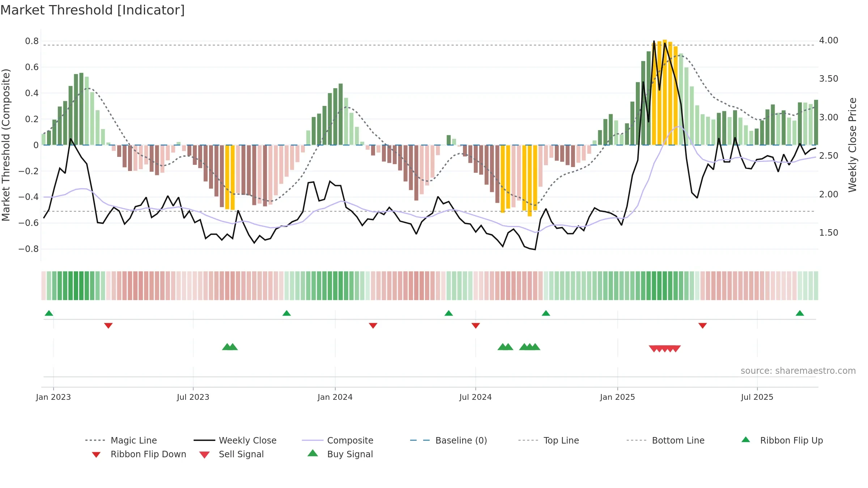Click the source: sharemaestro.com text
The image size is (868, 488).
point(798,371)
